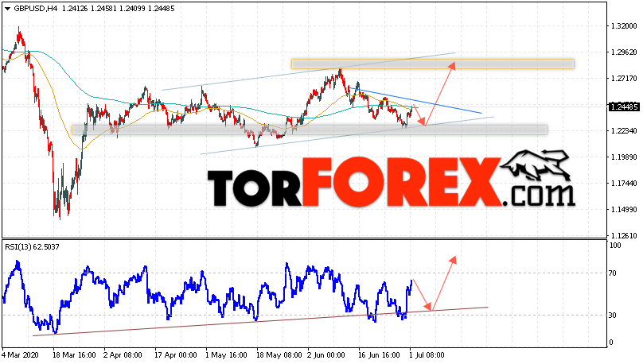
Task: Select the GBPUSD,H4 symbol label
Action: click(36, 9)
